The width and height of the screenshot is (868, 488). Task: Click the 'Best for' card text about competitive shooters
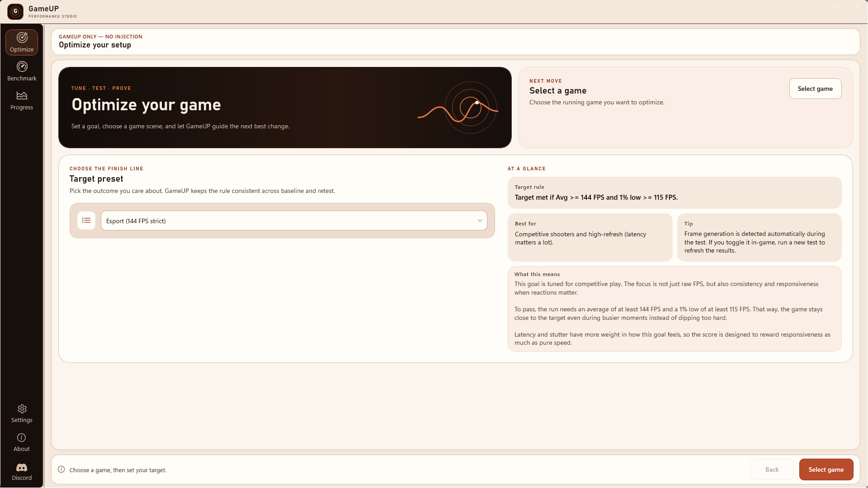point(580,238)
